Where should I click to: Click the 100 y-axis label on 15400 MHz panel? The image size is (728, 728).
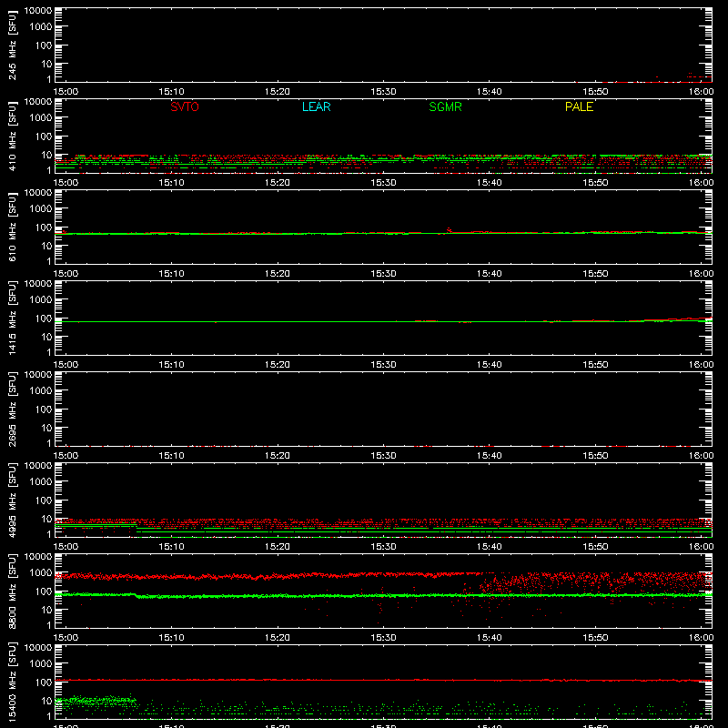[44, 682]
